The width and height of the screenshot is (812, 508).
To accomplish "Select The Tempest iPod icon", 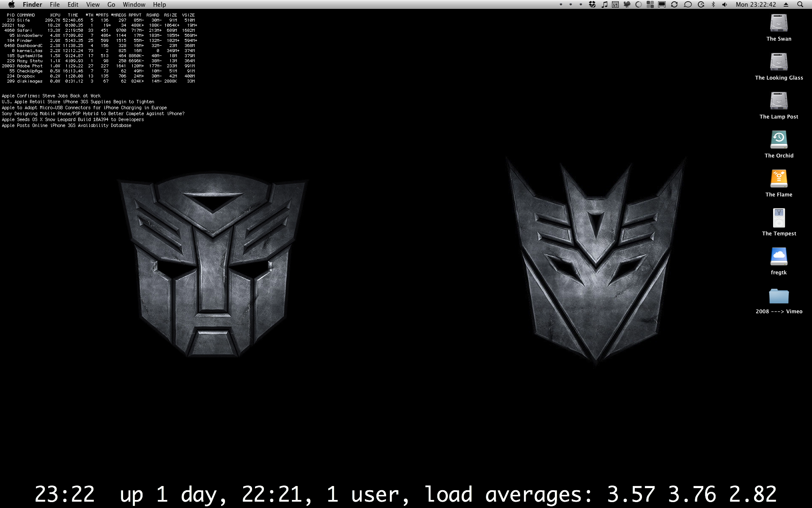I will pyautogui.click(x=779, y=218).
